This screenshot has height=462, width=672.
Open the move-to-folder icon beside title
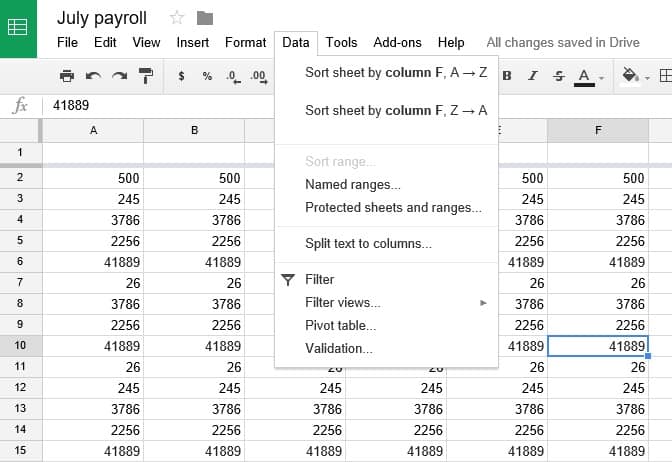(x=205, y=18)
